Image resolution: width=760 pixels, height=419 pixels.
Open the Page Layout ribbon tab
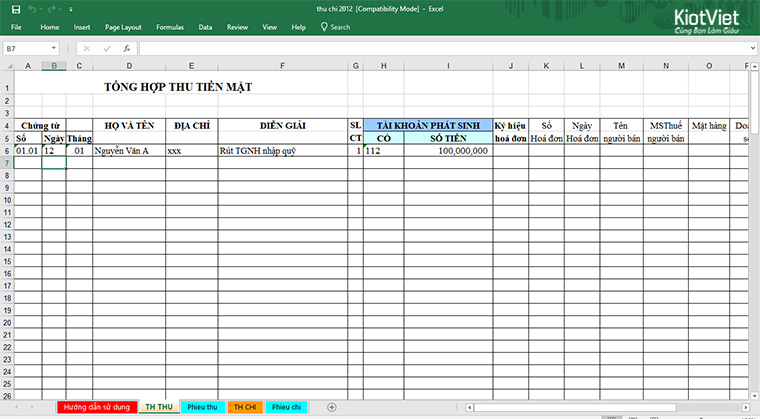[x=123, y=27]
